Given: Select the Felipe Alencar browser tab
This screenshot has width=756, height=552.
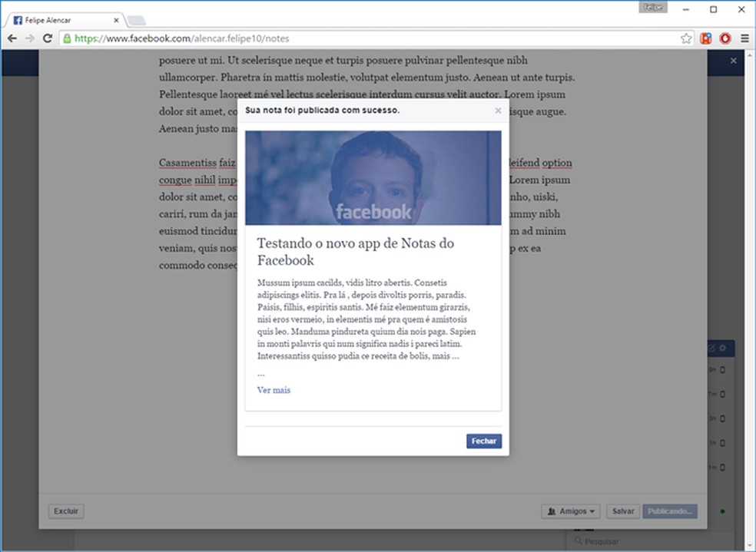Looking at the screenshot, I should click(x=64, y=20).
